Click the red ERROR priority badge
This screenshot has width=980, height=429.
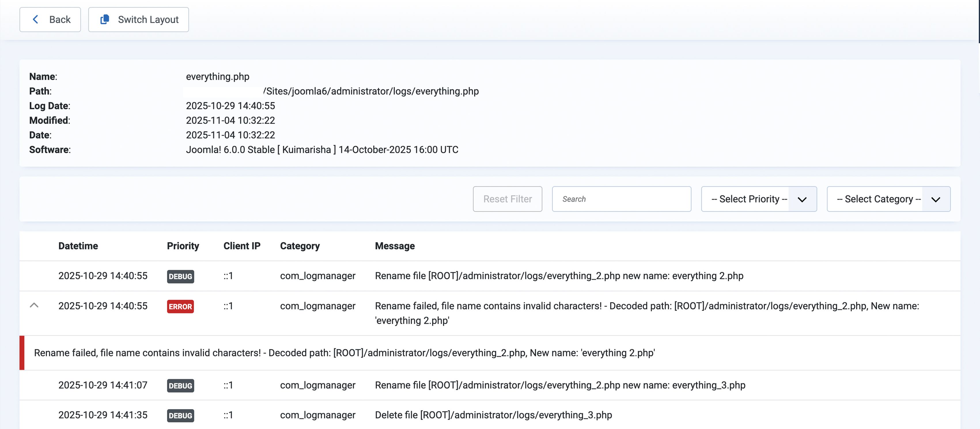(180, 306)
